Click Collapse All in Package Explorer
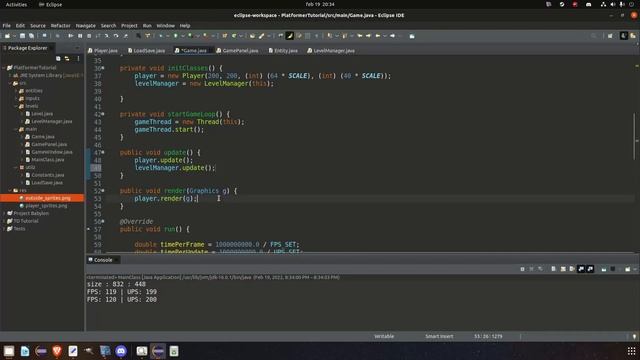Image resolution: width=640 pixels, height=360 pixels. click(58, 59)
